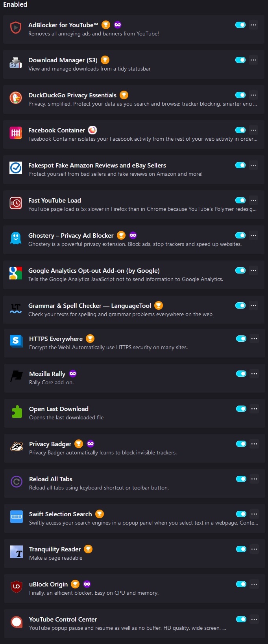
Task: Open the three-dot menu for Grammar & Spell Checker
Action: [x=254, y=305]
